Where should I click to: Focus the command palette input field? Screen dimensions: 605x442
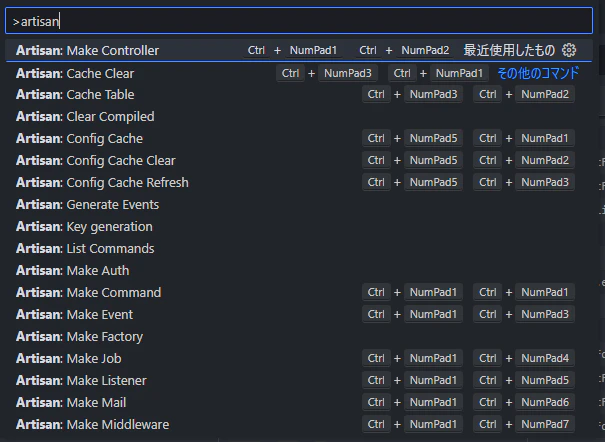299,21
